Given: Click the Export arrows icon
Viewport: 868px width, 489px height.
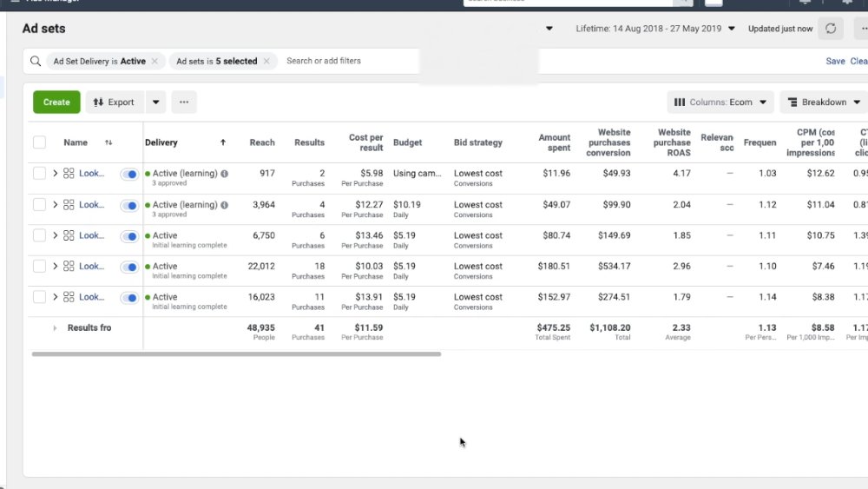Looking at the screenshot, I should point(98,102).
